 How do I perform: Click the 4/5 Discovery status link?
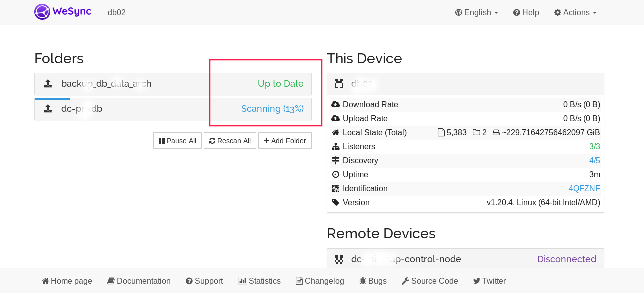tap(594, 161)
